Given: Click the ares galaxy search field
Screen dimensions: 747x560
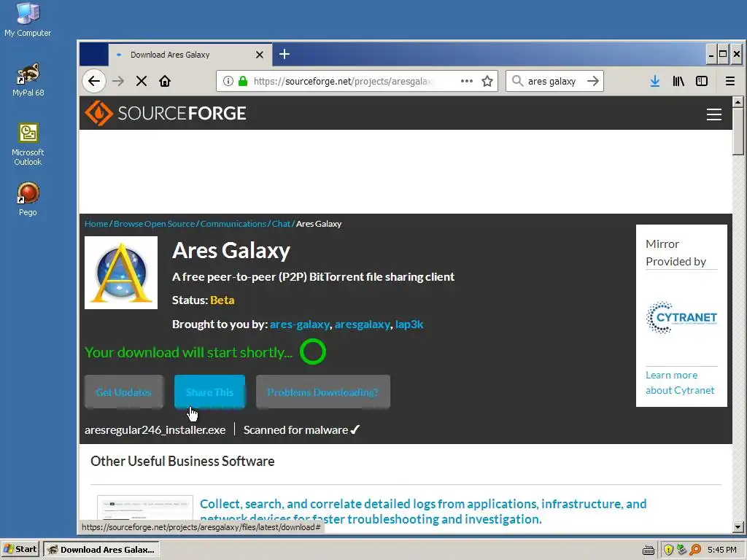Looking at the screenshot, I should 553,81.
